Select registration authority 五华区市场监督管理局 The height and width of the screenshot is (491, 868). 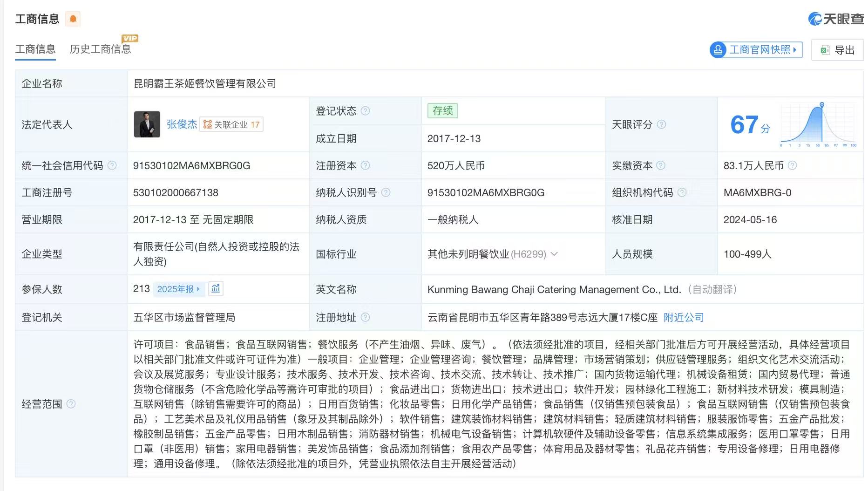pyautogui.click(x=184, y=317)
